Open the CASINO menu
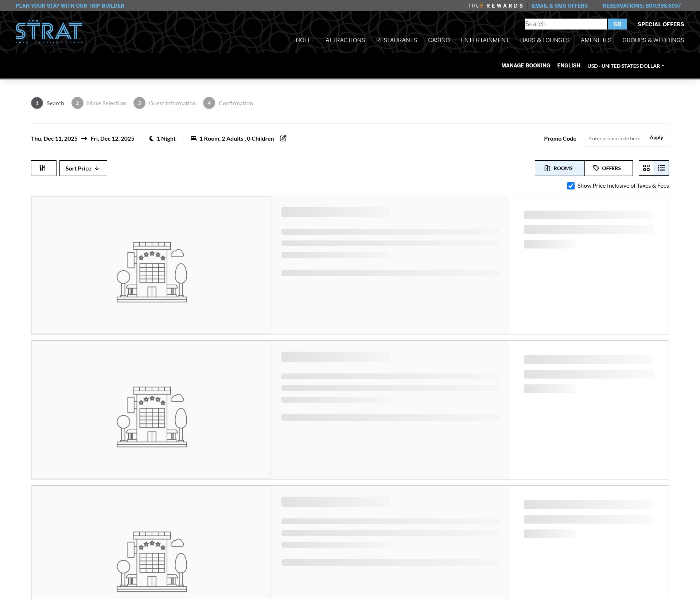700x599 pixels. (x=439, y=40)
